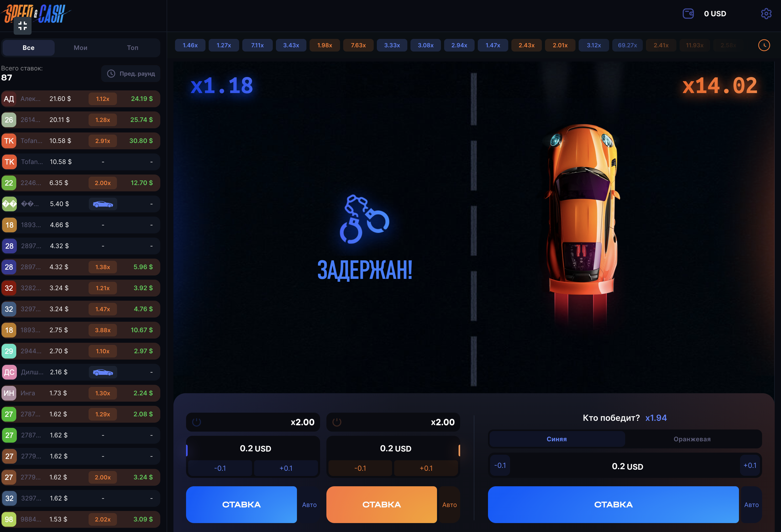The height and width of the screenshot is (532, 781).
Task: Increase blue bet with +0.1
Action: click(x=286, y=468)
